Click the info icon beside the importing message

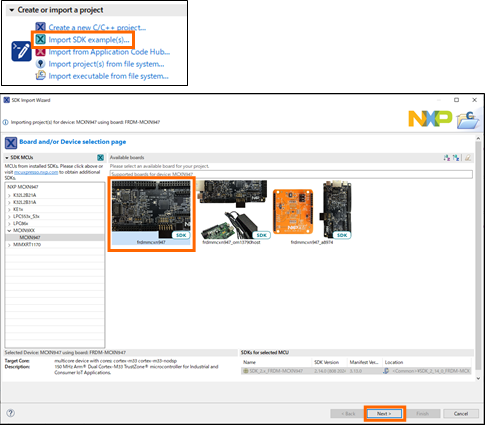(x=6, y=122)
